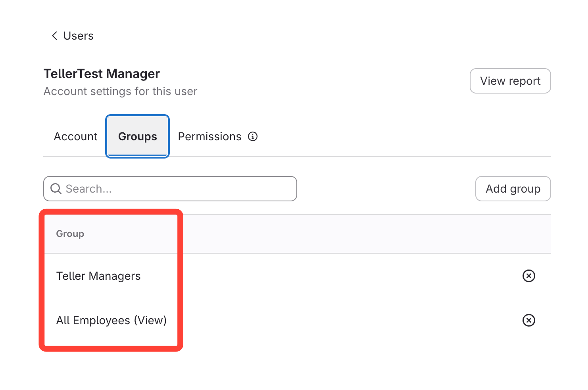Image resolution: width=588 pixels, height=390 pixels.
Task: Remove the All Employees (View) group
Action: coord(528,320)
